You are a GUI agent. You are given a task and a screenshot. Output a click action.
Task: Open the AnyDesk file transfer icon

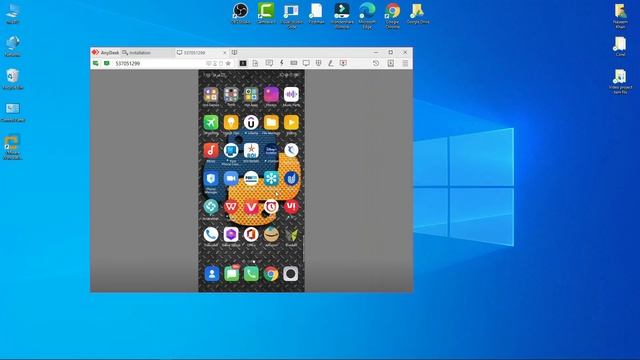[255, 63]
